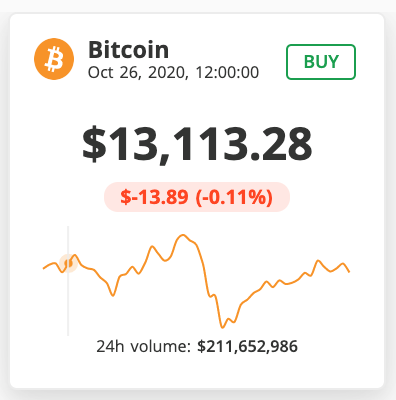This screenshot has height=400, width=396.
Task: Click the lowest dip of the price line
Action: coord(222,327)
